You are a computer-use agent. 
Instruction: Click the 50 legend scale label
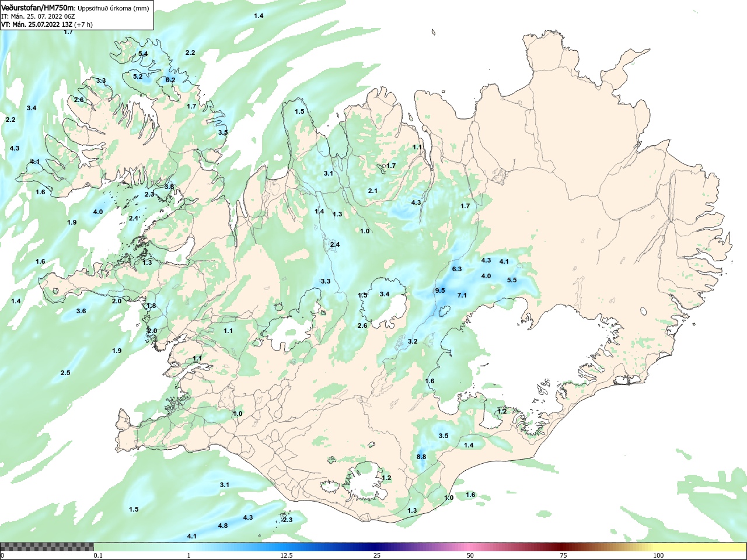[470, 555]
